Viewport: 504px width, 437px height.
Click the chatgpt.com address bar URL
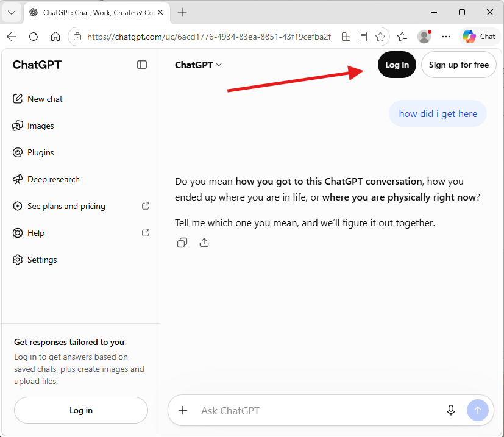pos(209,37)
